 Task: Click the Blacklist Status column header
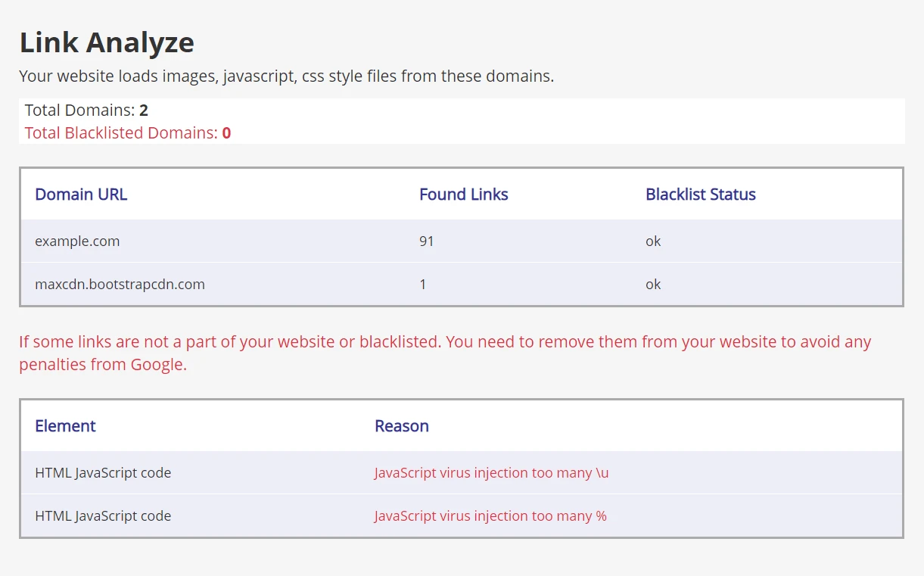pyautogui.click(x=700, y=195)
